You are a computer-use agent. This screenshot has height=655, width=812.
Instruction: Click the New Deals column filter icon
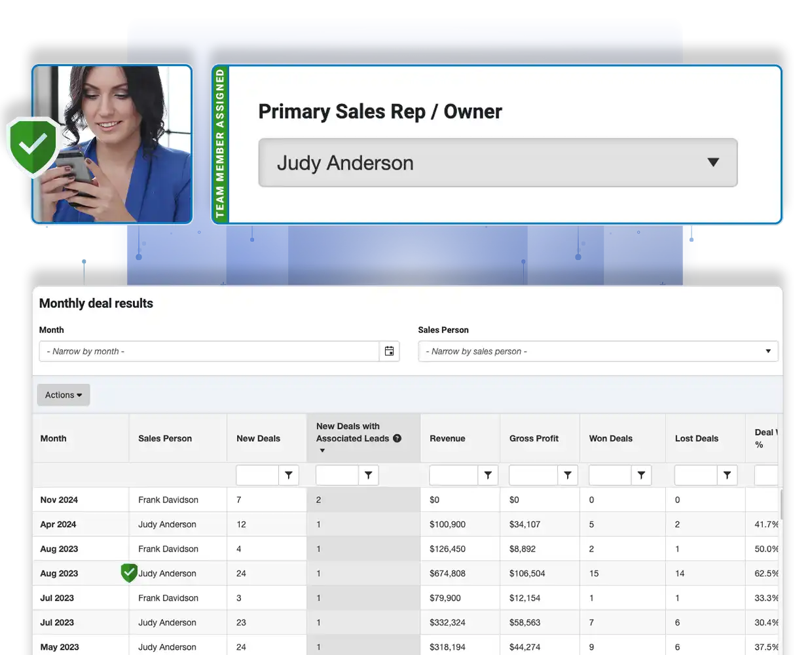(x=289, y=476)
